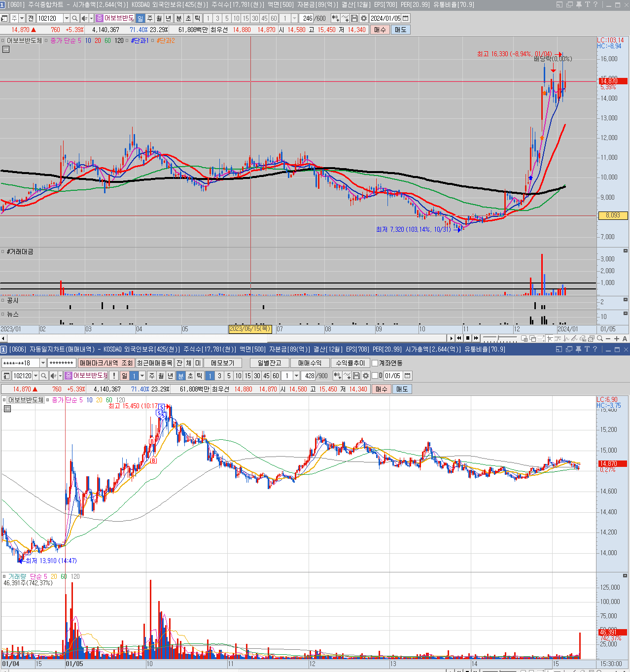
Task: Click pin icon in top chart title bar
Action: click(x=579, y=4)
